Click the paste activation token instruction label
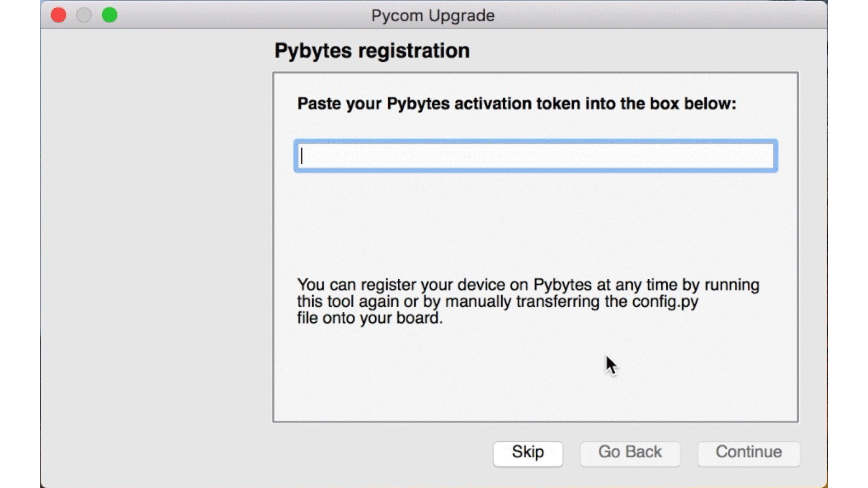Viewport: 868px width, 488px height. 517,104
